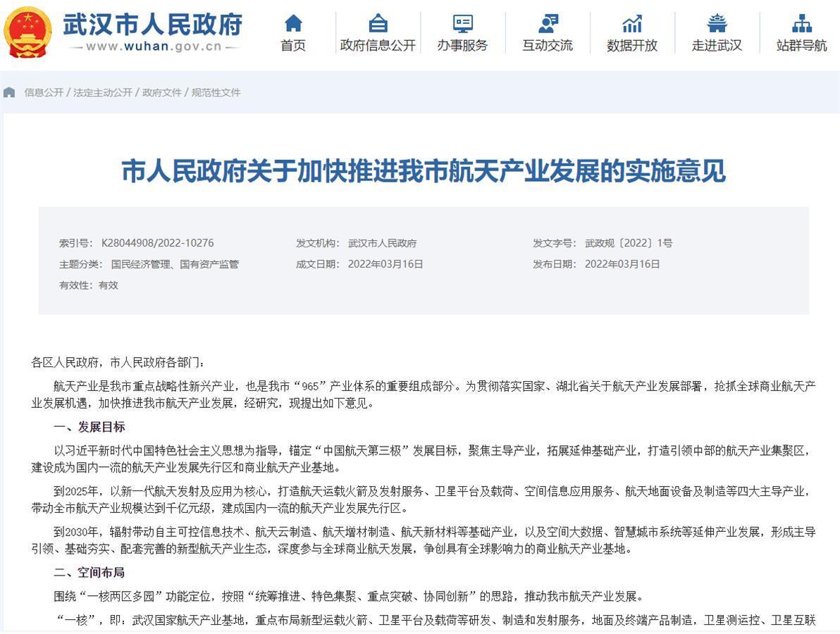
Task: Click the 武汉市人民政府 site title
Action: tap(153, 24)
